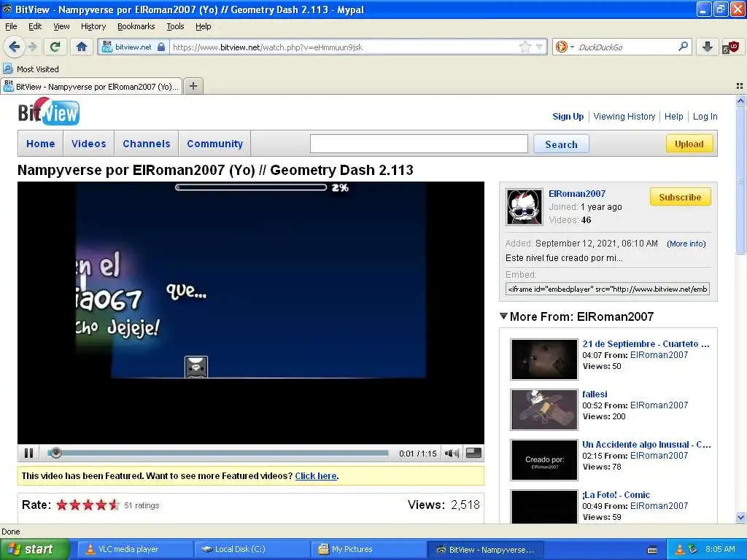The height and width of the screenshot is (560, 747).
Task: Go to the Channels site tab
Action: click(x=146, y=144)
